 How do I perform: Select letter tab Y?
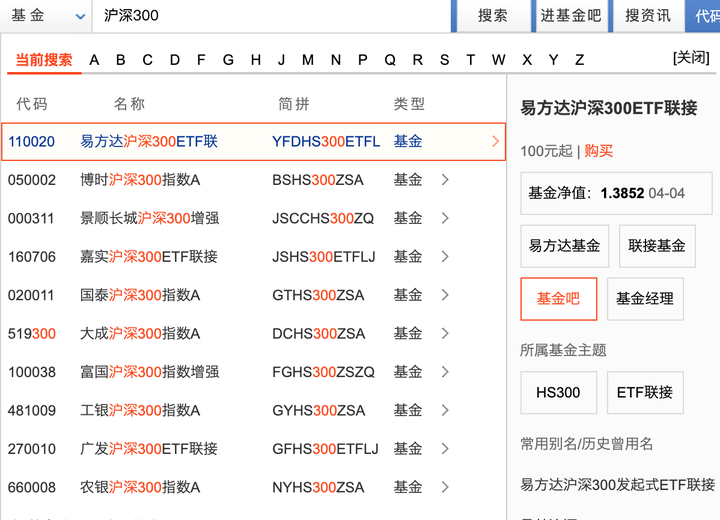(x=554, y=60)
